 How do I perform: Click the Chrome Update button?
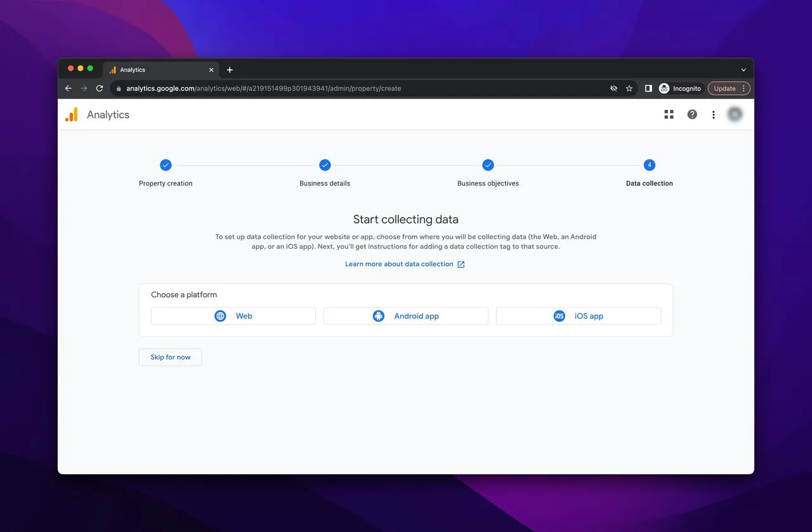tap(729, 88)
